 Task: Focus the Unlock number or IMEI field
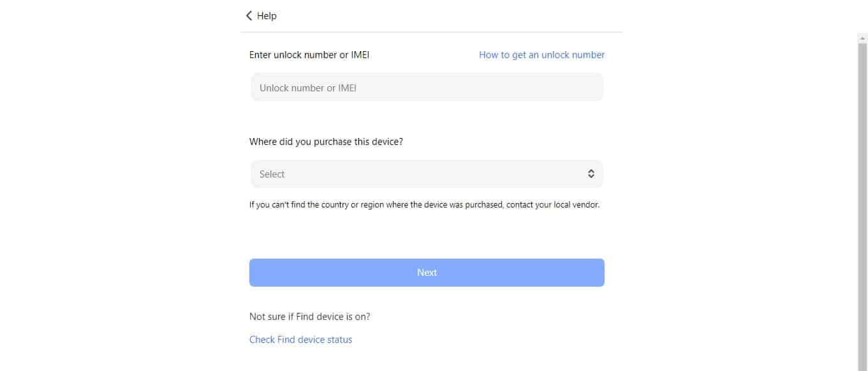[426, 87]
